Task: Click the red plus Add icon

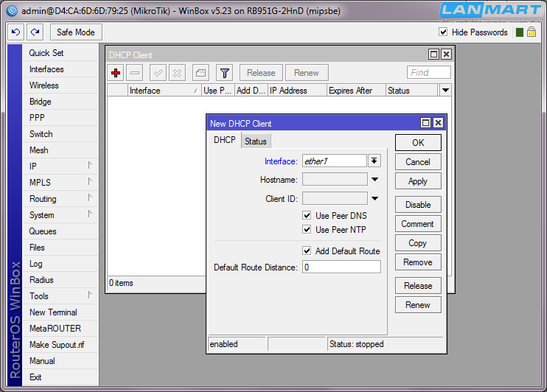Action: click(x=116, y=73)
